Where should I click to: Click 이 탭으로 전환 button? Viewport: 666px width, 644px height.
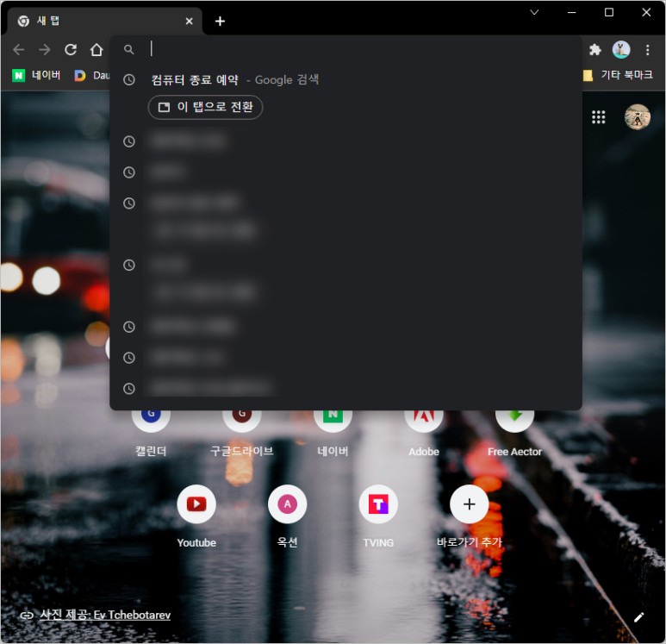205,107
